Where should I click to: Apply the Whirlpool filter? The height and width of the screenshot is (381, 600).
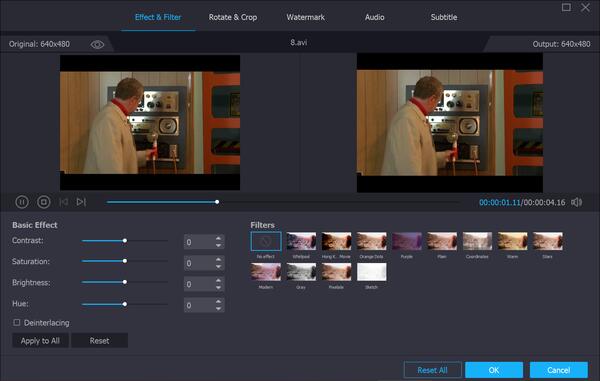click(x=301, y=241)
